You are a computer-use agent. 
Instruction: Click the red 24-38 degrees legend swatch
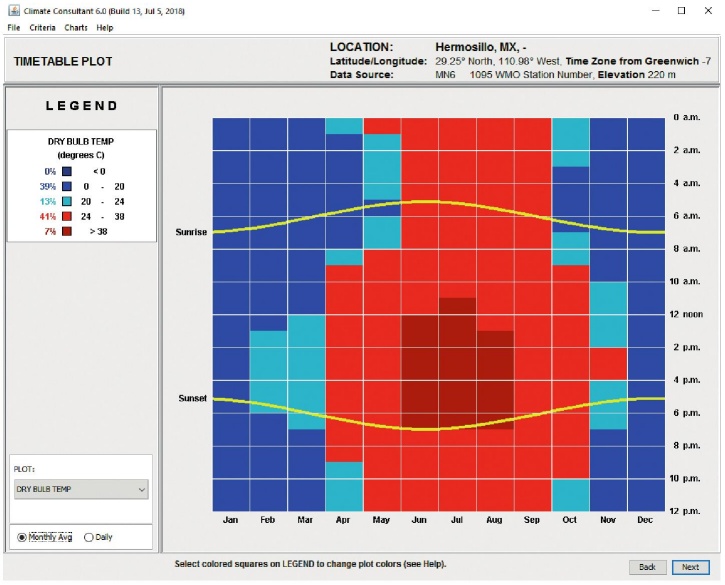66,216
